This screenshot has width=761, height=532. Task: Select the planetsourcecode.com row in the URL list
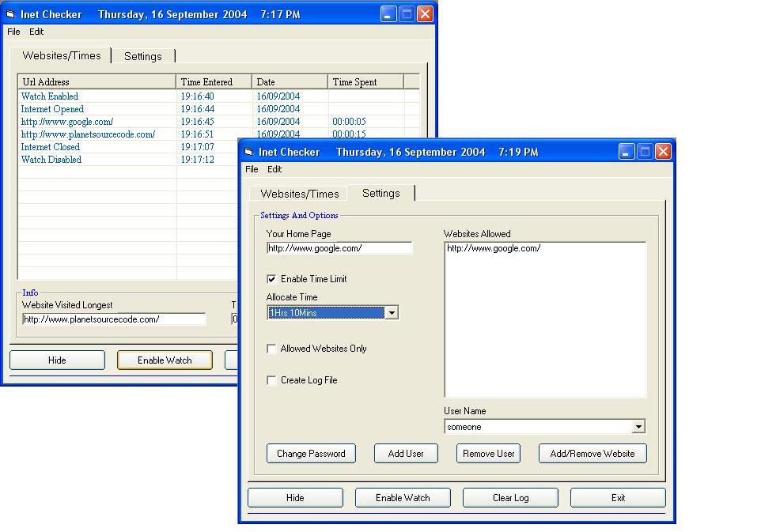click(x=88, y=134)
